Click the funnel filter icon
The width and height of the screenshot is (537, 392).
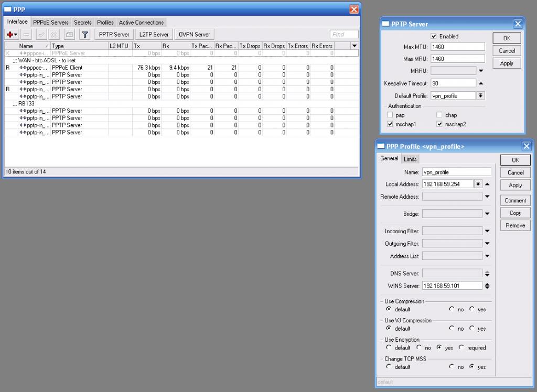84,35
